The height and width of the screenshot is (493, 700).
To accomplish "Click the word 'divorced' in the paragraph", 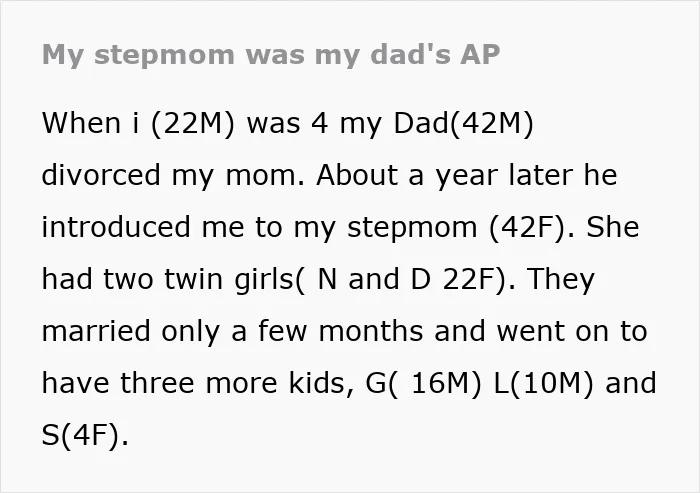I will [101, 175].
